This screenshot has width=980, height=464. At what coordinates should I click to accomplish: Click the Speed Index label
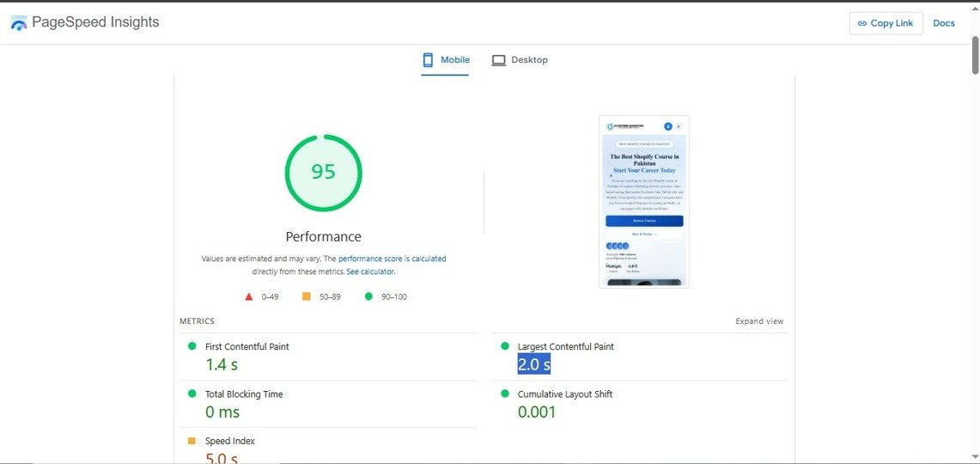click(x=230, y=441)
